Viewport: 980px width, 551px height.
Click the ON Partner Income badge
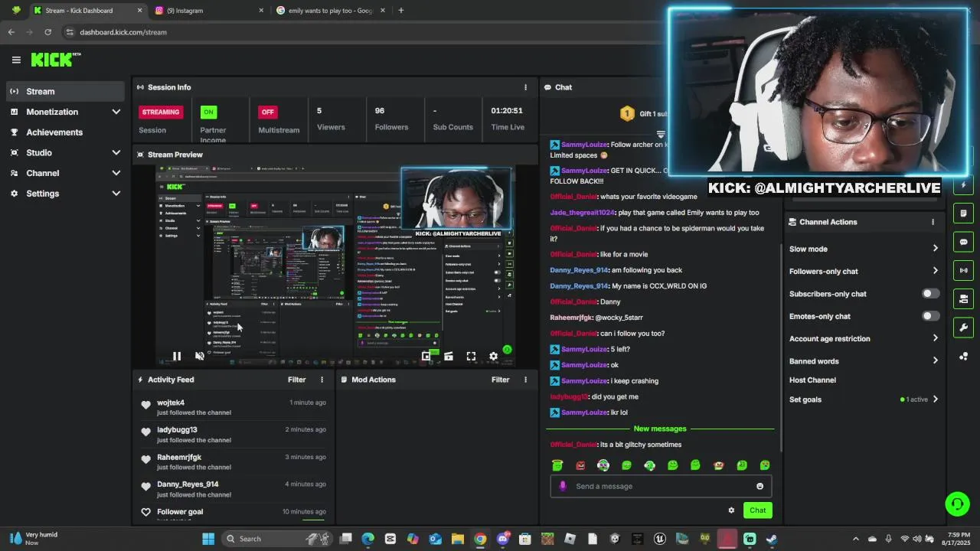click(x=208, y=112)
